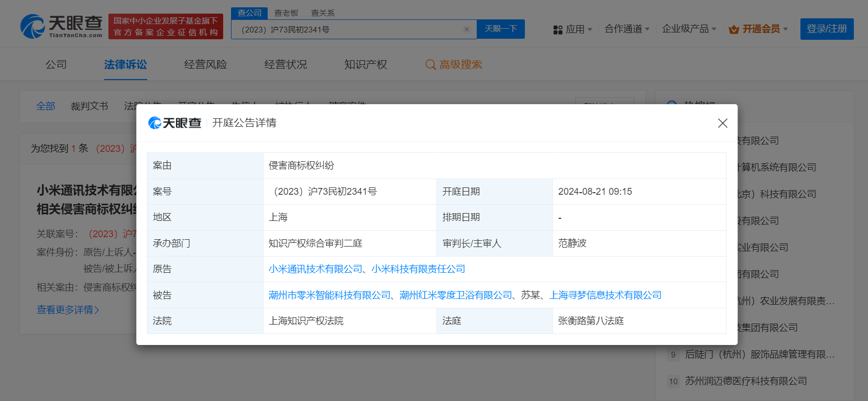
Task: Click the department 知识产权综合审判二庭
Action: click(315, 243)
